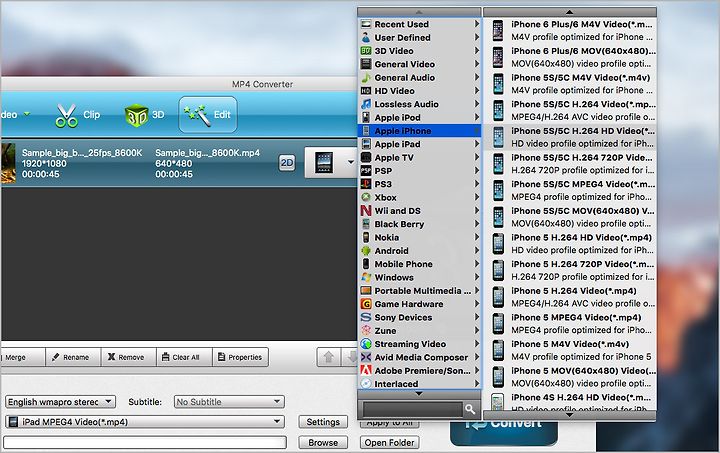Select iPhone 5 MPEG4 Video profile
720x453 pixels.
pyautogui.click(x=571, y=323)
